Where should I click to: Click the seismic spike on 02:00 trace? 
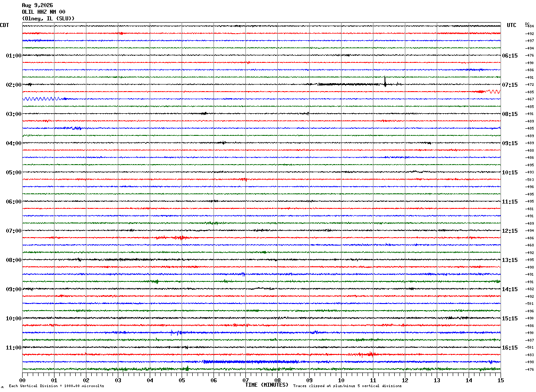(x=385, y=82)
